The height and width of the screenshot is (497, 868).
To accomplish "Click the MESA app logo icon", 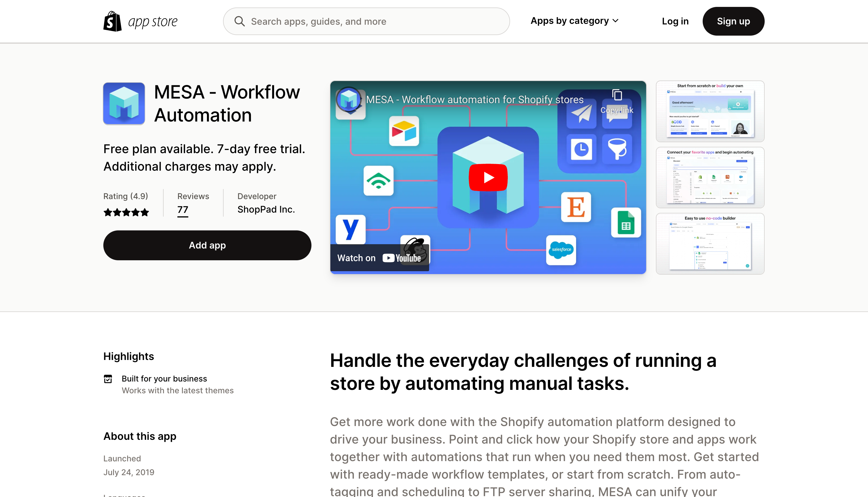I will (x=124, y=103).
